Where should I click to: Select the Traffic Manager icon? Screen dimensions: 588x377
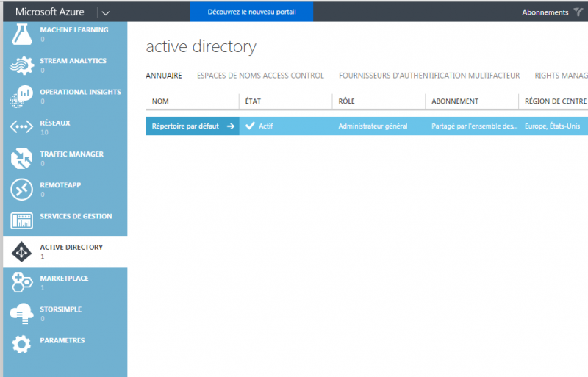[22, 158]
